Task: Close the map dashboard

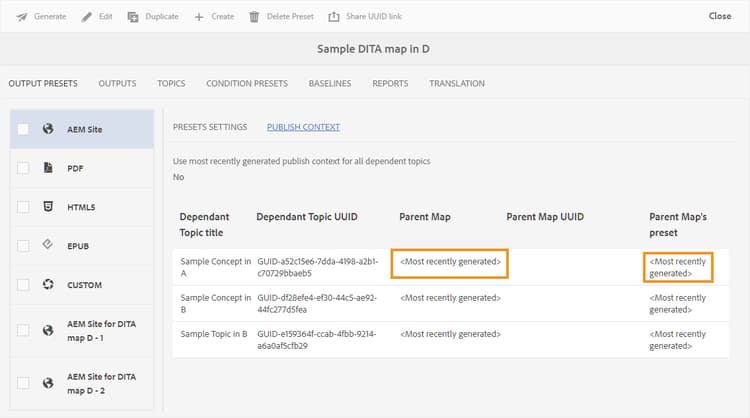Action: coord(720,16)
